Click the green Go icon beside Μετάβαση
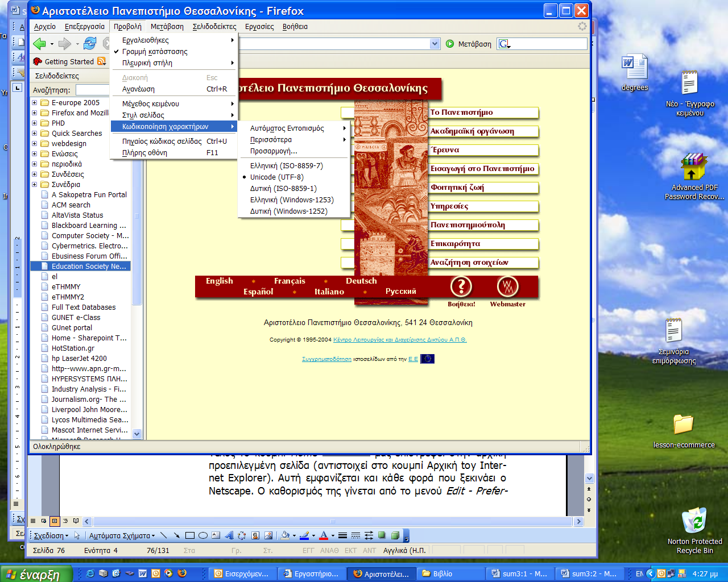This screenshot has height=582, width=728. (x=450, y=44)
